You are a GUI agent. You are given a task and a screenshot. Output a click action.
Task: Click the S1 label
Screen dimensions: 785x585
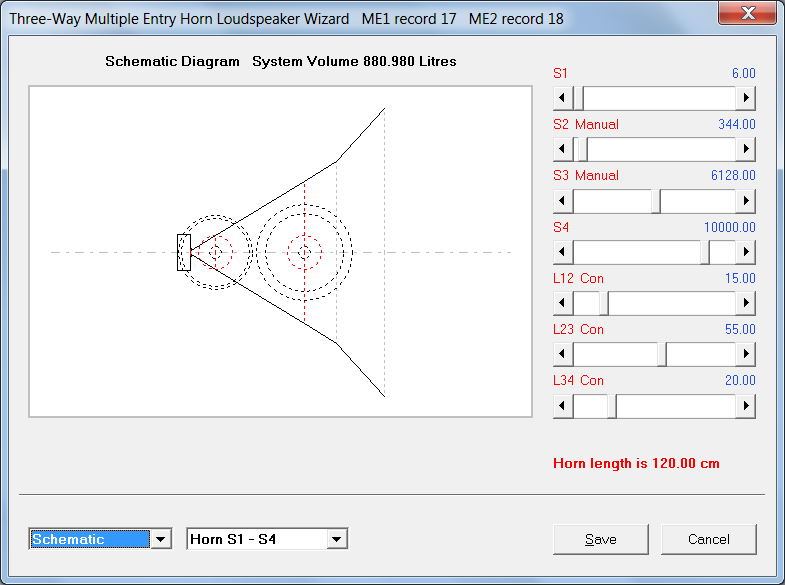(560, 73)
